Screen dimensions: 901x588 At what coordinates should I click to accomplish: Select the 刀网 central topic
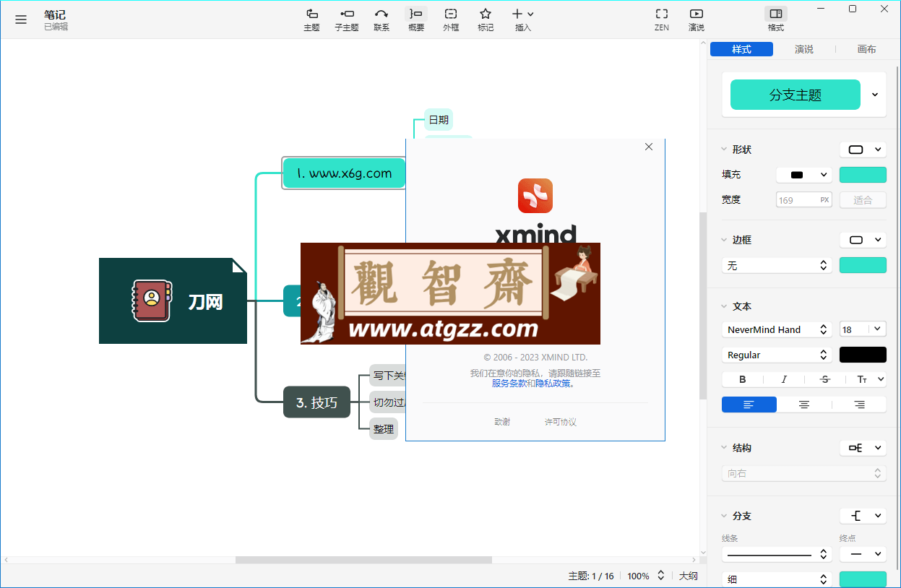(173, 301)
